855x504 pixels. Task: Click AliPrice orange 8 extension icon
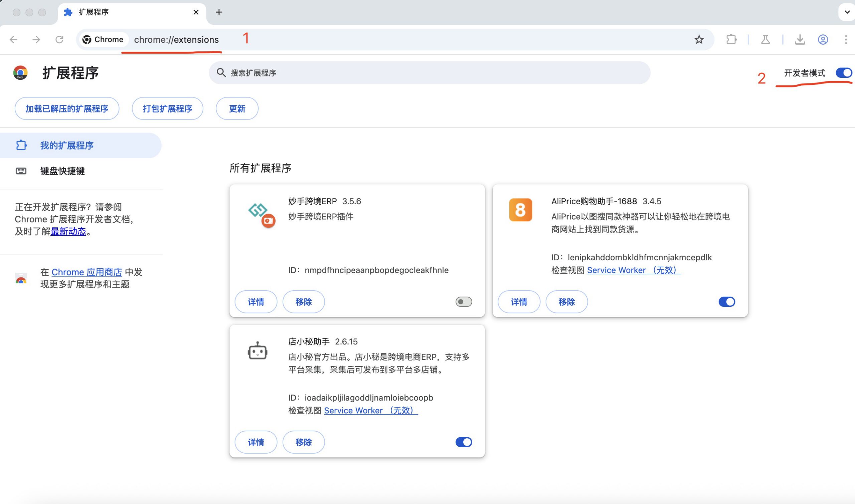pyautogui.click(x=520, y=210)
